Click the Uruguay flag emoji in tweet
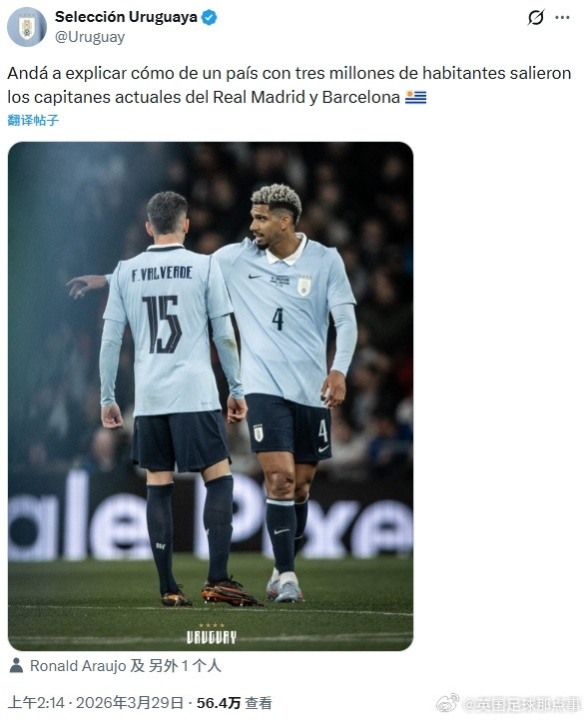 [416, 97]
